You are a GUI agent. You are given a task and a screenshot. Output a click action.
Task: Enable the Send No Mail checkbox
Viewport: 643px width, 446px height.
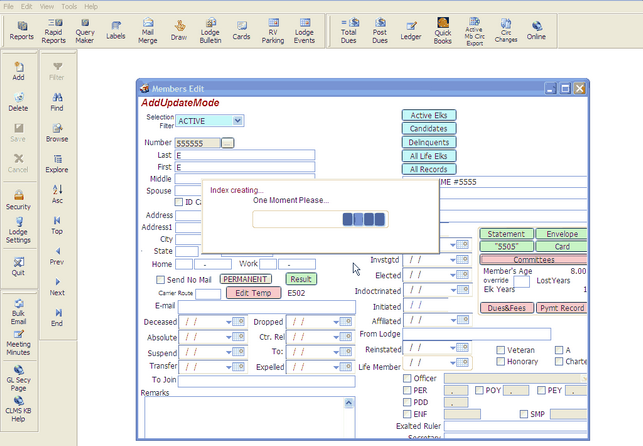click(159, 279)
